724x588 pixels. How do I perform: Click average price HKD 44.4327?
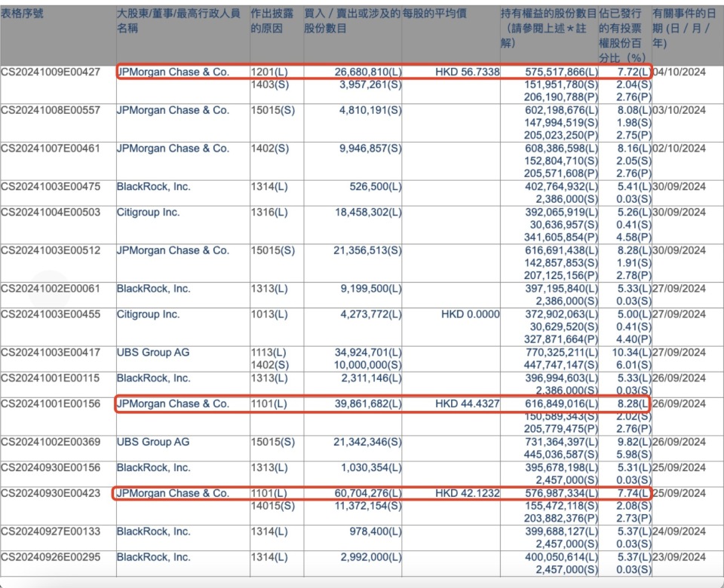[x=468, y=404]
